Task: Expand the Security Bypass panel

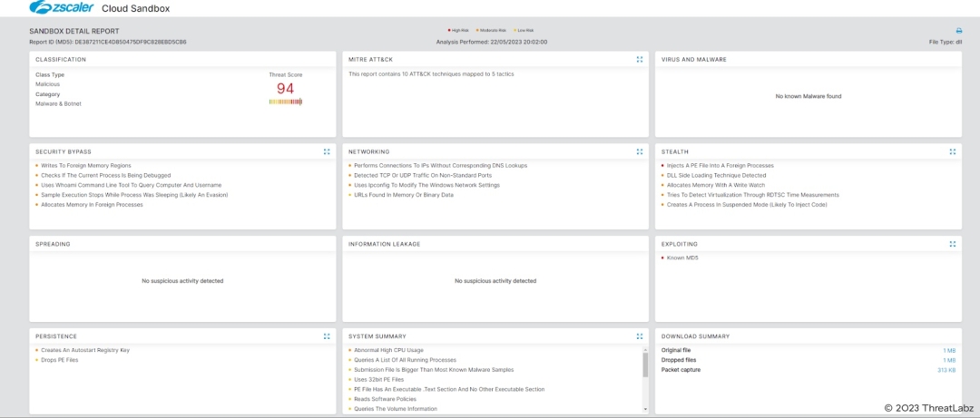Action: click(327, 152)
